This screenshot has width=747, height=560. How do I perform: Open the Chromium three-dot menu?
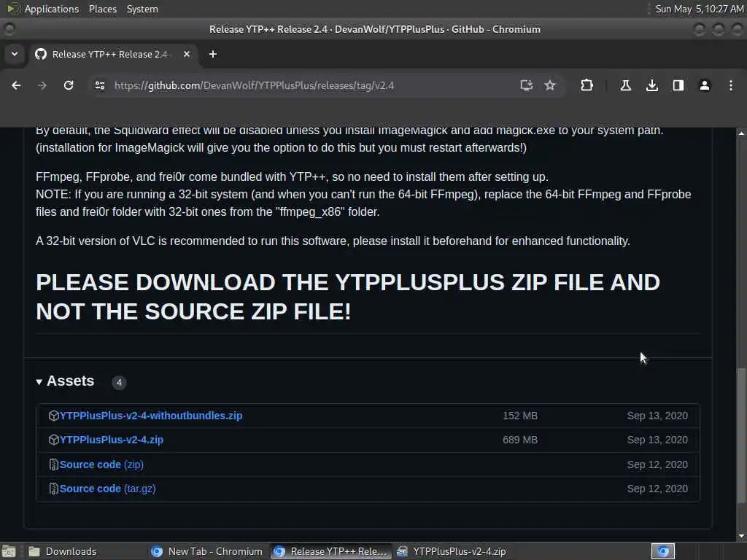click(731, 85)
